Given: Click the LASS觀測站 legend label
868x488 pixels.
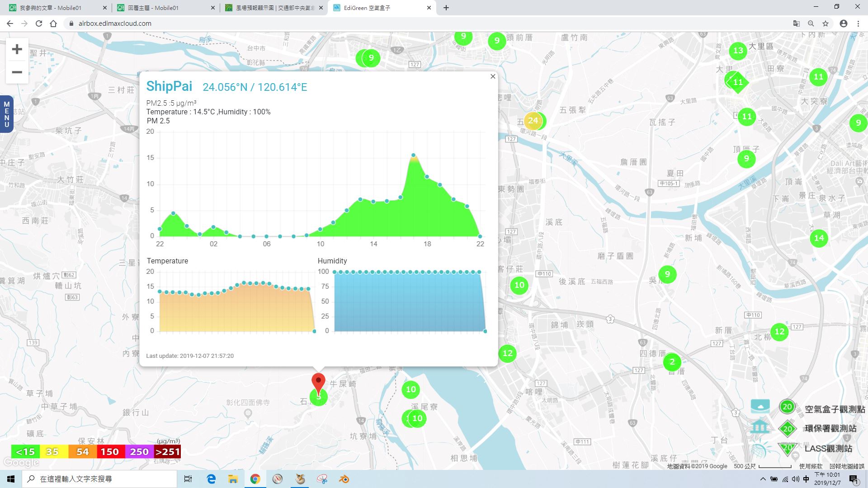Looking at the screenshot, I should pos(828,448).
